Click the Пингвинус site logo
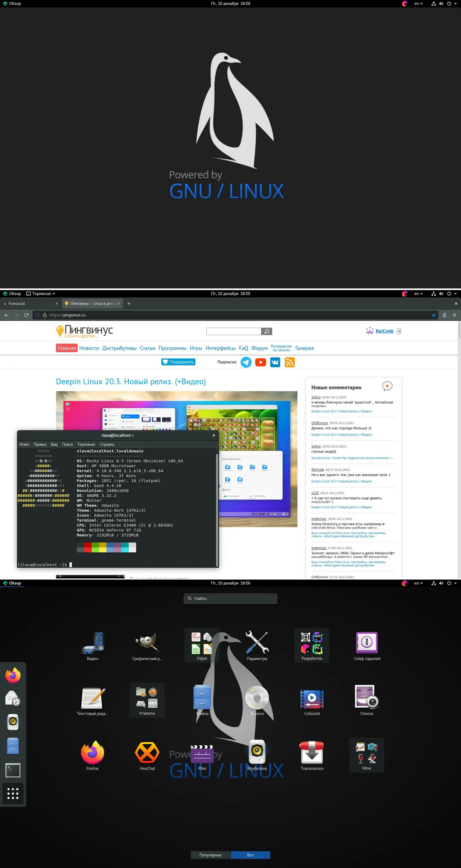 84,331
